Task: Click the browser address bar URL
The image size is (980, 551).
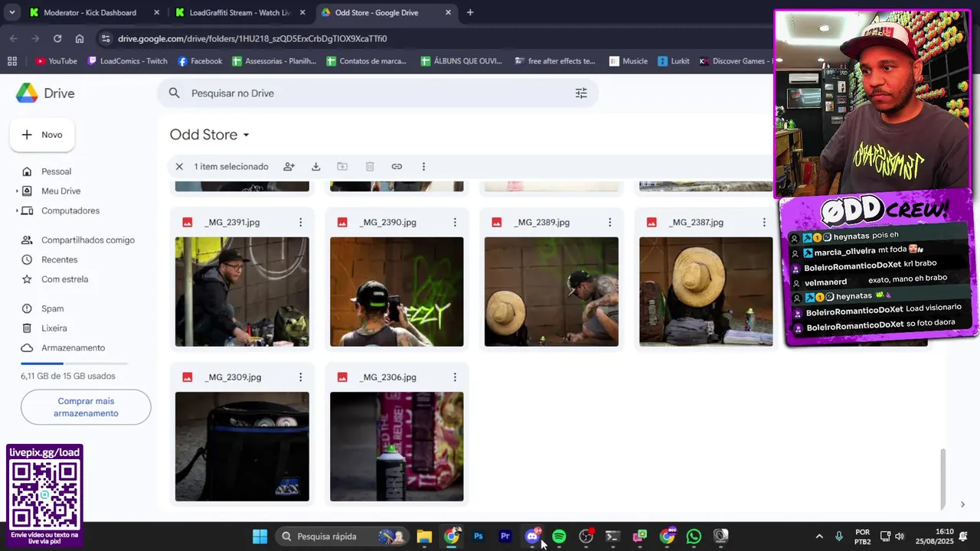Action: [253, 38]
